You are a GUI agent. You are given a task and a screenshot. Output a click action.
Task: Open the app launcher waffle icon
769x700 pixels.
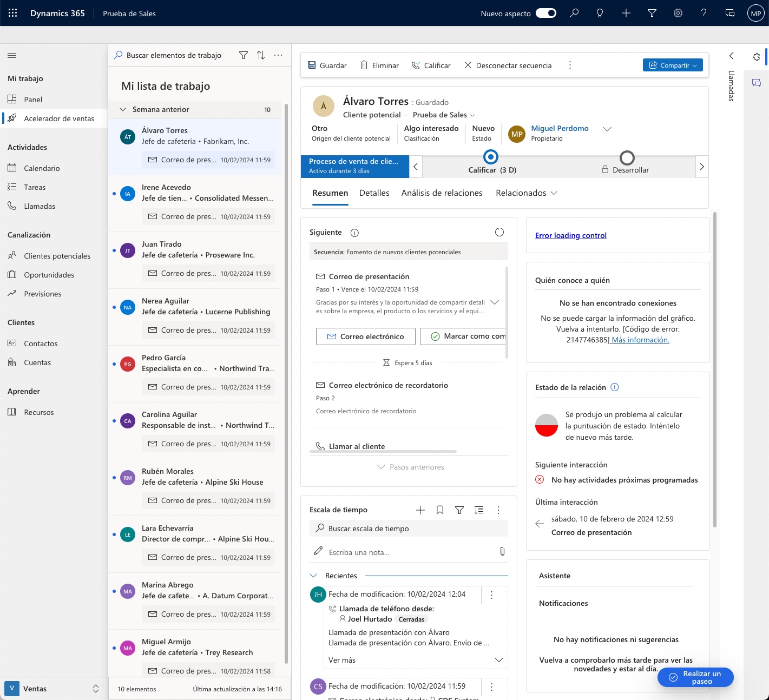click(13, 13)
